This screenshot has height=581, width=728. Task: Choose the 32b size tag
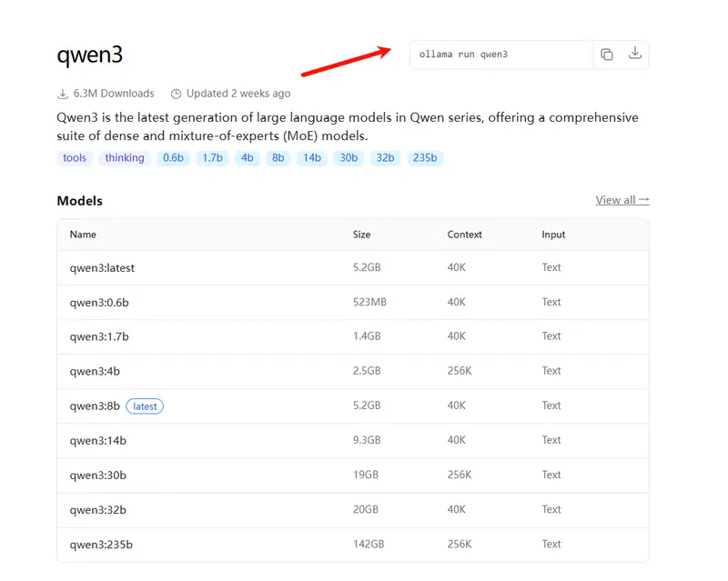pyautogui.click(x=385, y=158)
